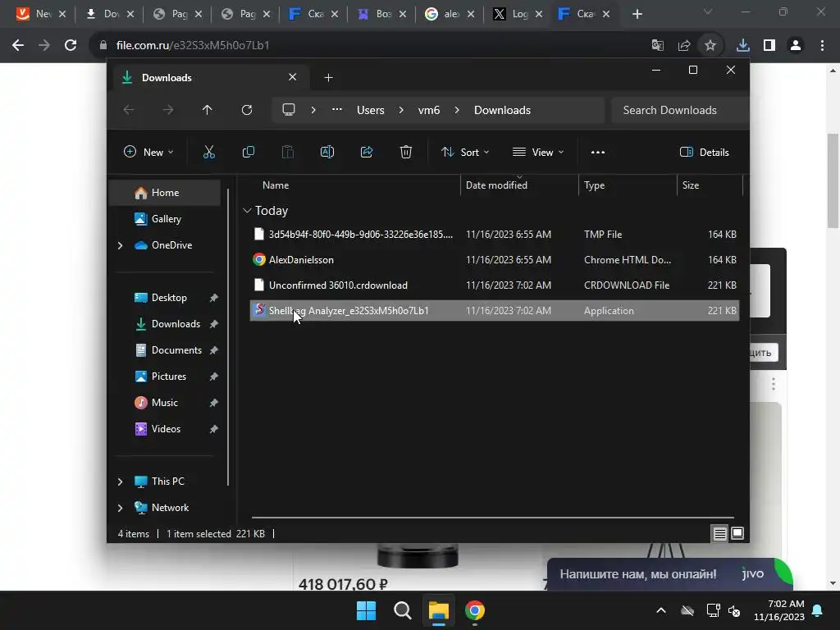Switch to large thumbnails view icon in status bar
Image resolution: width=840 pixels, height=630 pixels.
(737, 533)
